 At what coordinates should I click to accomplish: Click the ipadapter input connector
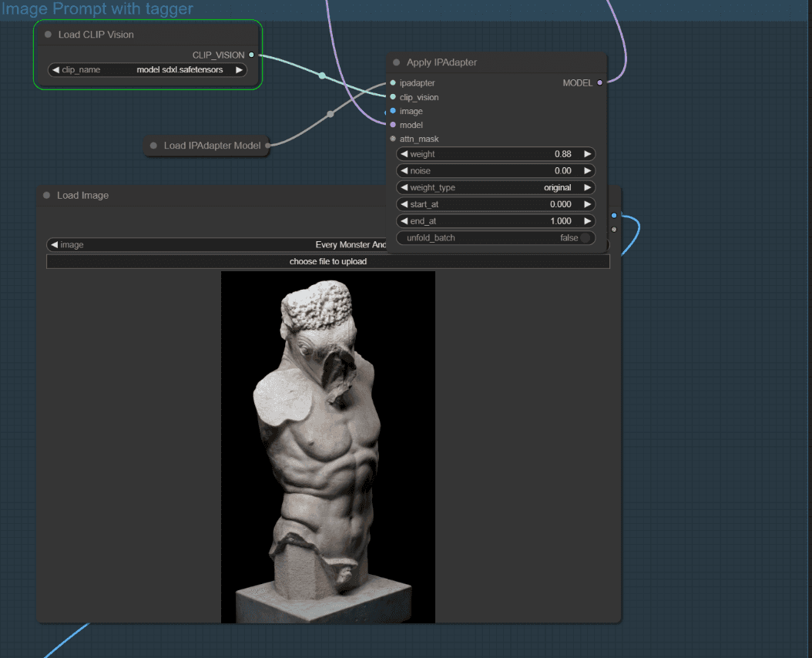[393, 82]
